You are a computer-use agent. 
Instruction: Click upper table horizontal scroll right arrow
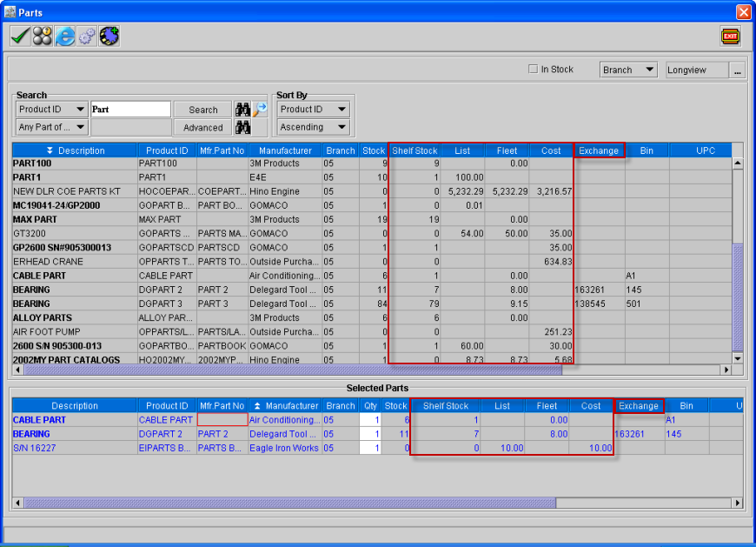click(726, 370)
